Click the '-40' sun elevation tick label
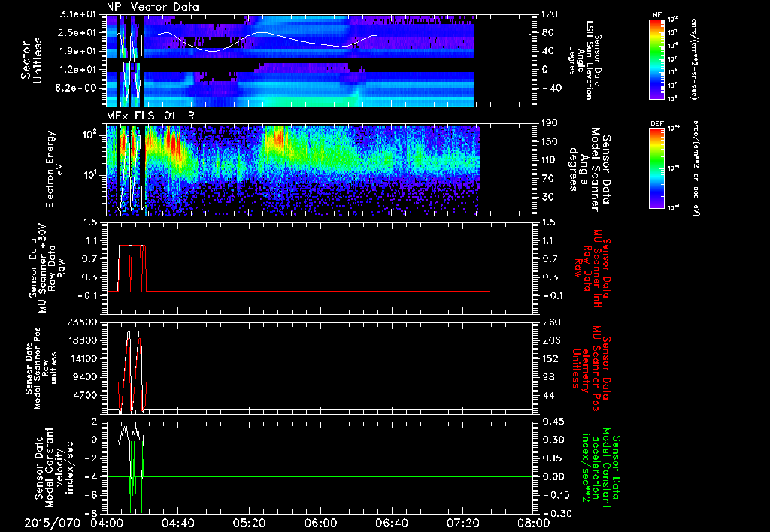The image size is (770, 532). coord(551,88)
